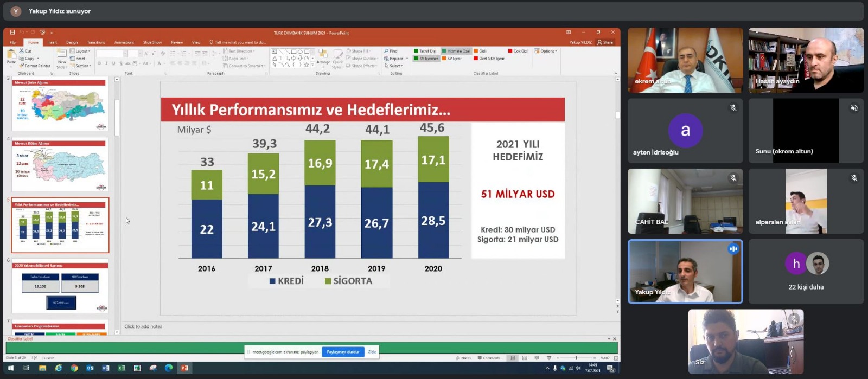Screen dimensions: 868x379
Task: Open the Align Text dropdown
Action: click(236, 59)
